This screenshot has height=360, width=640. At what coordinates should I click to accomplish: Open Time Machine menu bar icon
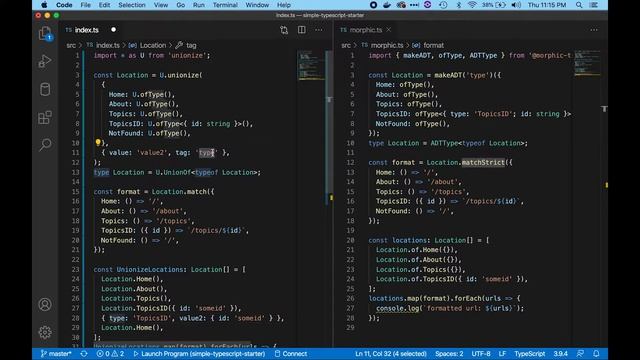click(x=443, y=5)
